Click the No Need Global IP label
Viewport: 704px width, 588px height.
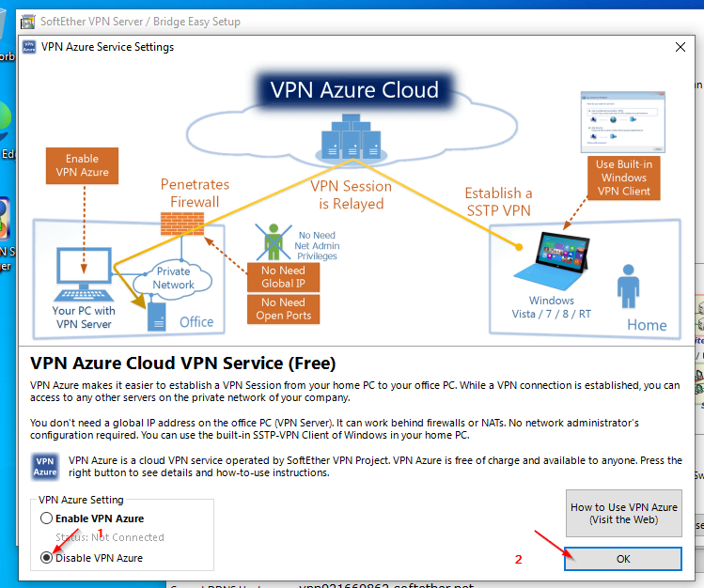[x=283, y=277]
